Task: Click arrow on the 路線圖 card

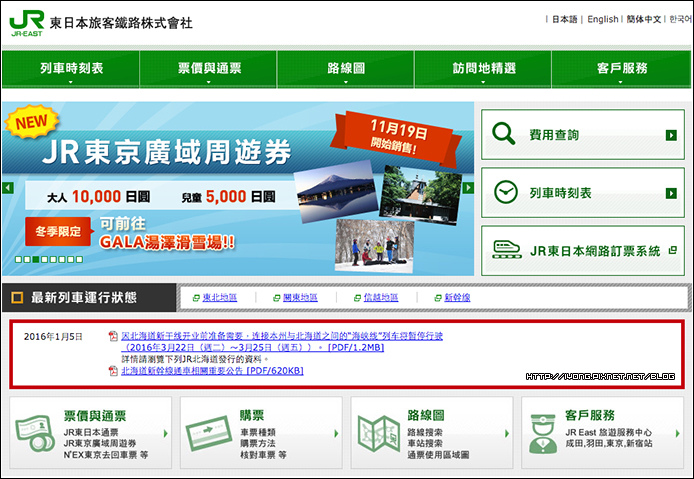Action: [507, 433]
